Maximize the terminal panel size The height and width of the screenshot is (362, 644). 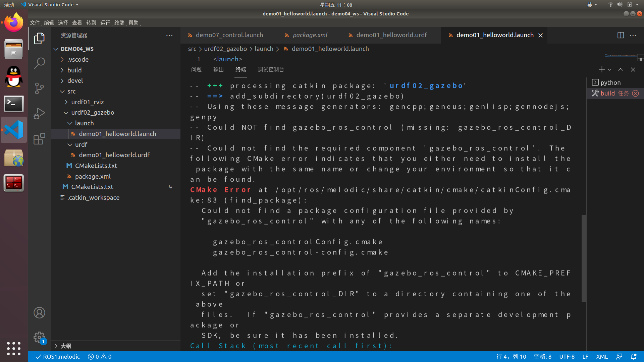(x=621, y=69)
